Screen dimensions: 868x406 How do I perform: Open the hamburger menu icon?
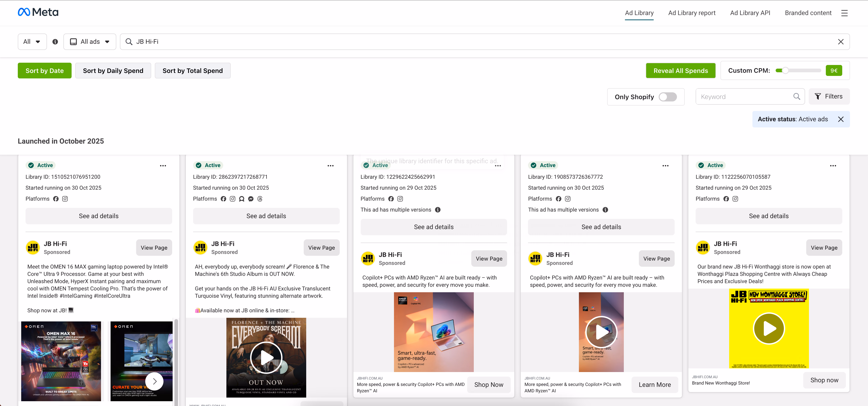click(x=844, y=13)
